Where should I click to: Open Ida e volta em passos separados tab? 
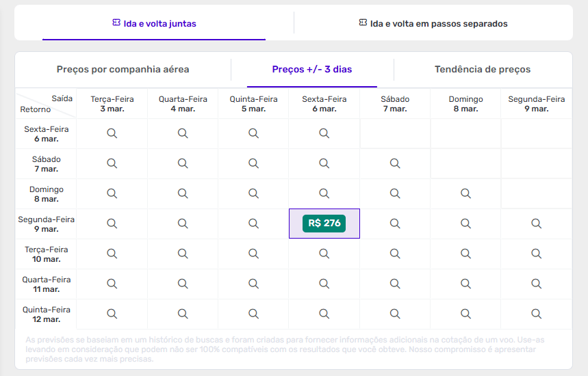click(x=433, y=24)
